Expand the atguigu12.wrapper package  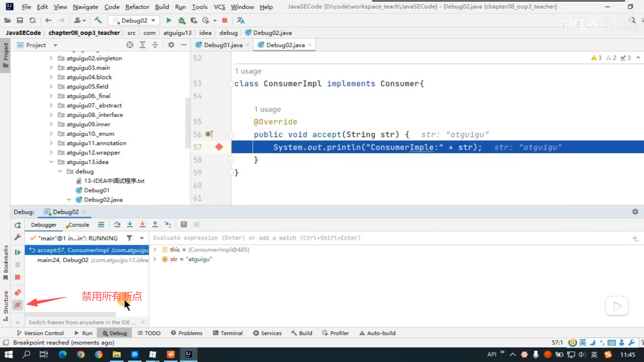click(51, 153)
